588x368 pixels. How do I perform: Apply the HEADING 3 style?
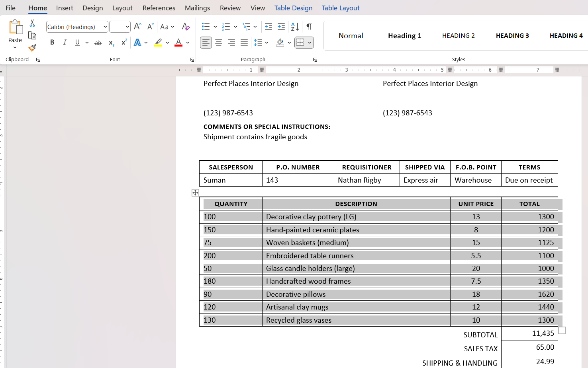coord(512,36)
